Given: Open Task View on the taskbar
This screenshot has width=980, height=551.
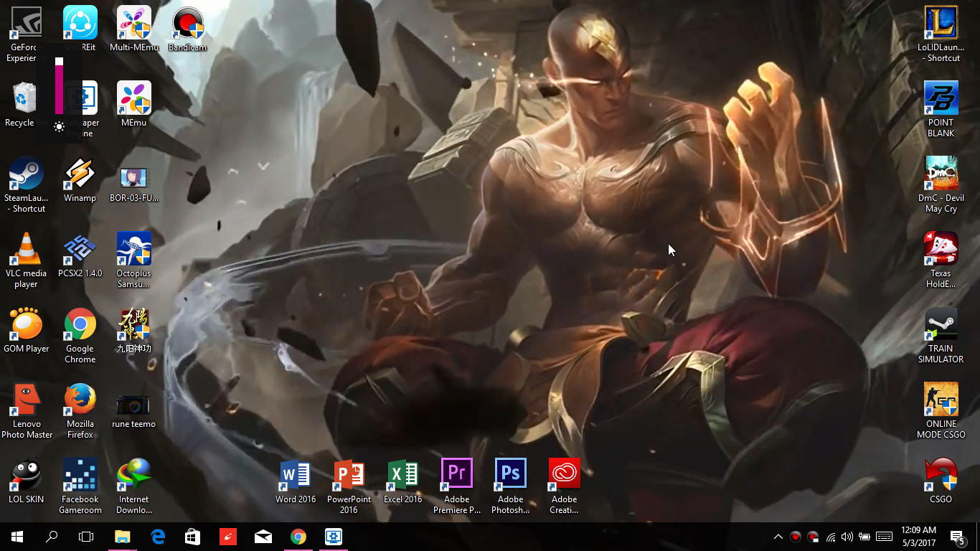Looking at the screenshot, I should [x=86, y=537].
